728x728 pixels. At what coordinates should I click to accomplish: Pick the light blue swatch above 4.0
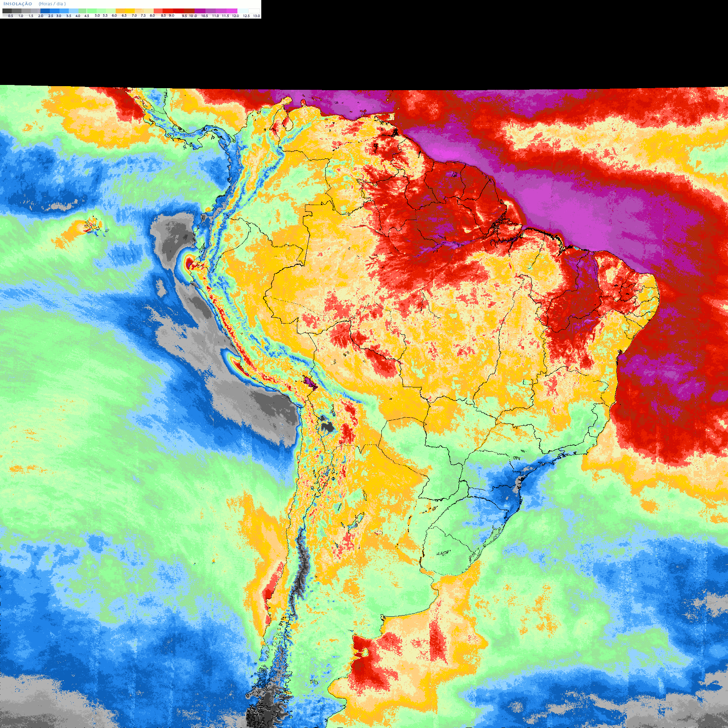pyautogui.click(x=74, y=11)
